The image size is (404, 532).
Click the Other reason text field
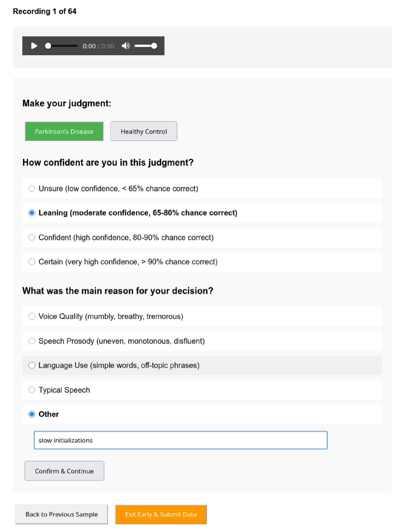click(180, 440)
